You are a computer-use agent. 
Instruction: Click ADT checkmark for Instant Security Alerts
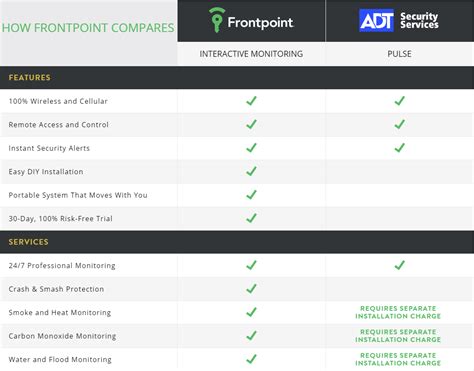coord(399,148)
